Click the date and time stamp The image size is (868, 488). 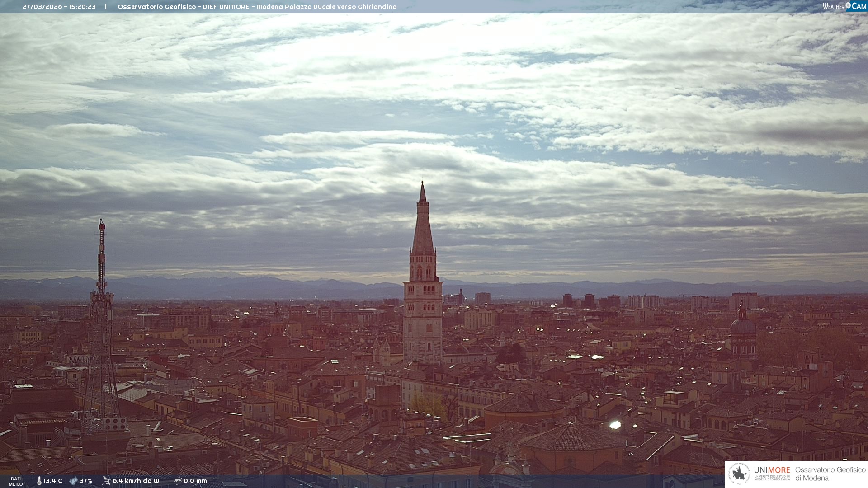59,7
